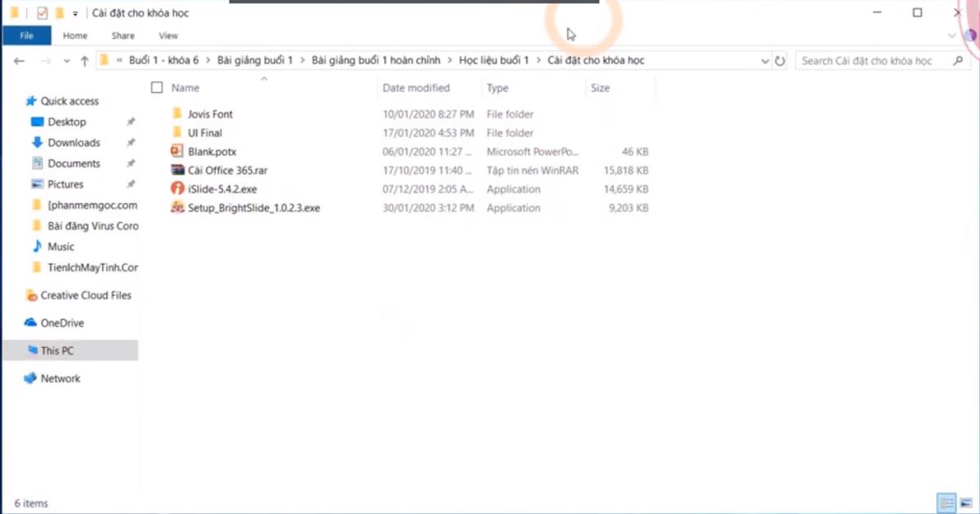Switch to the Home ribbon tab

pos(75,36)
